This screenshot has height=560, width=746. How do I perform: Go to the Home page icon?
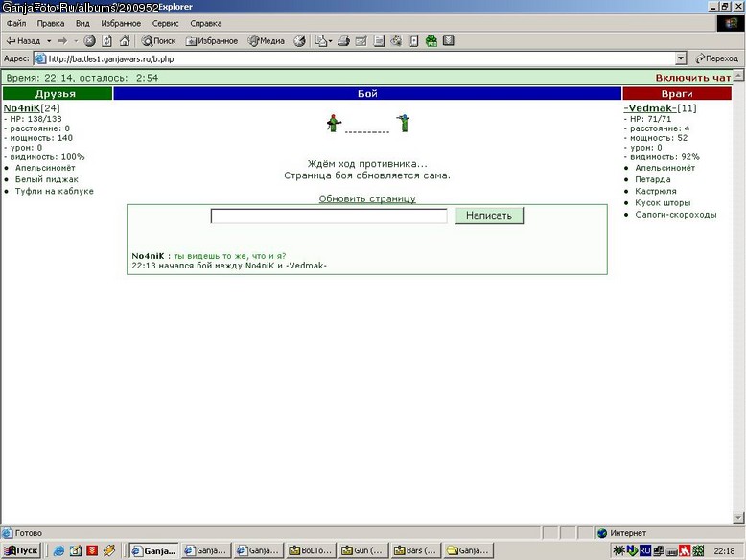125,41
